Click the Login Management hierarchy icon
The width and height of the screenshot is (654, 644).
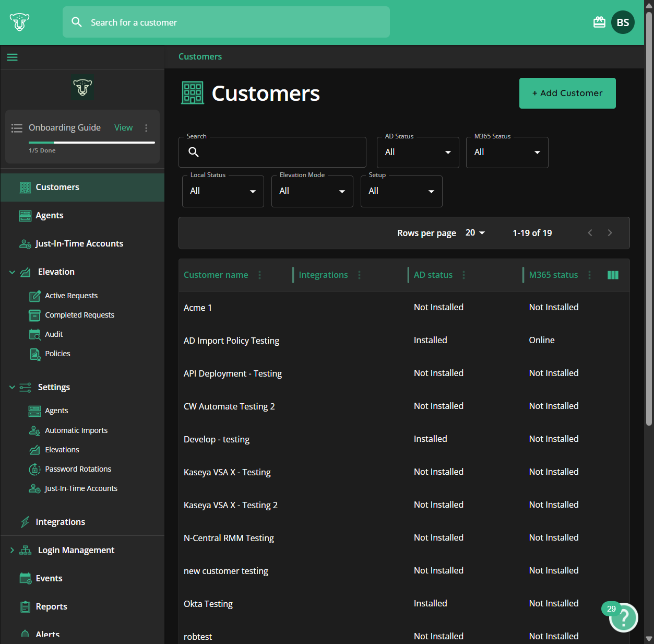click(25, 551)
